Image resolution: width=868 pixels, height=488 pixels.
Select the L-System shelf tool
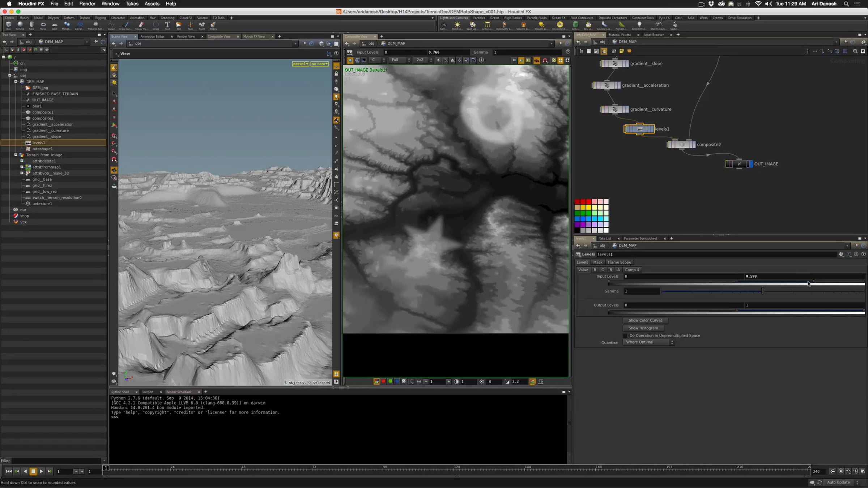point(79,25)
